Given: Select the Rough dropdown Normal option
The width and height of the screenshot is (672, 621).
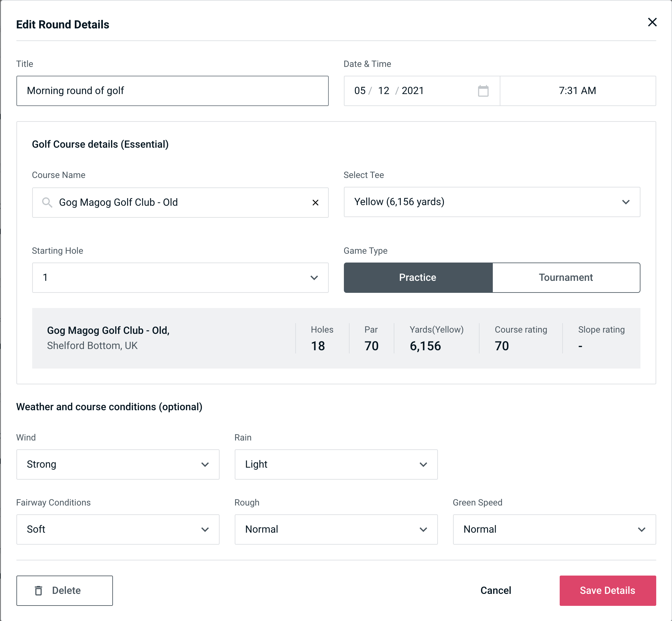Looking at the screenshot, I should [x=336, y=529].
